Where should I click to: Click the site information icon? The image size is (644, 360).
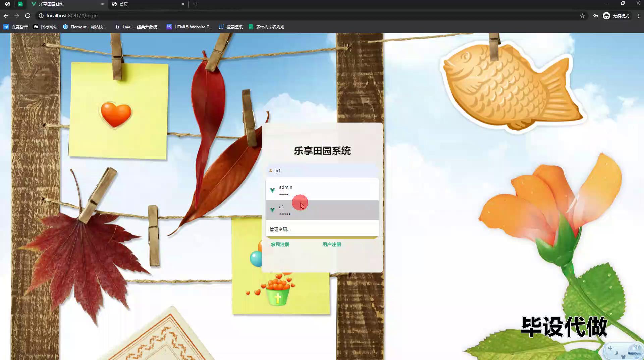click(x=41, y=16)
